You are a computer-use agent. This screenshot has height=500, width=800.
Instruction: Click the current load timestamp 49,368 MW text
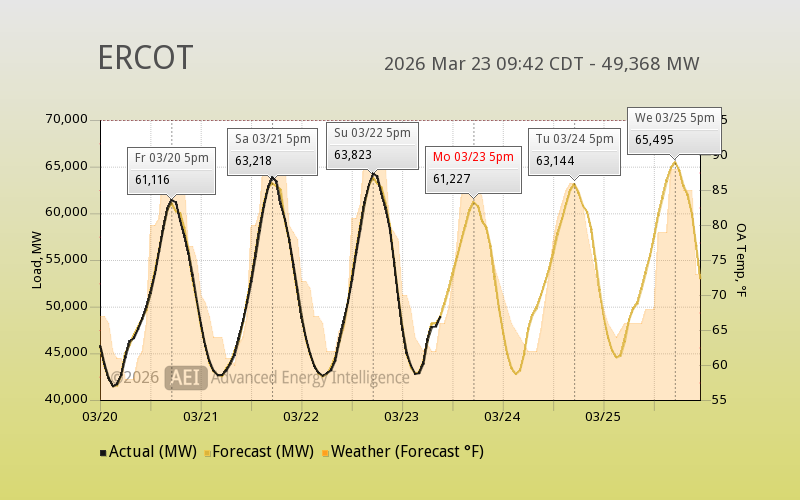point(541,64)
